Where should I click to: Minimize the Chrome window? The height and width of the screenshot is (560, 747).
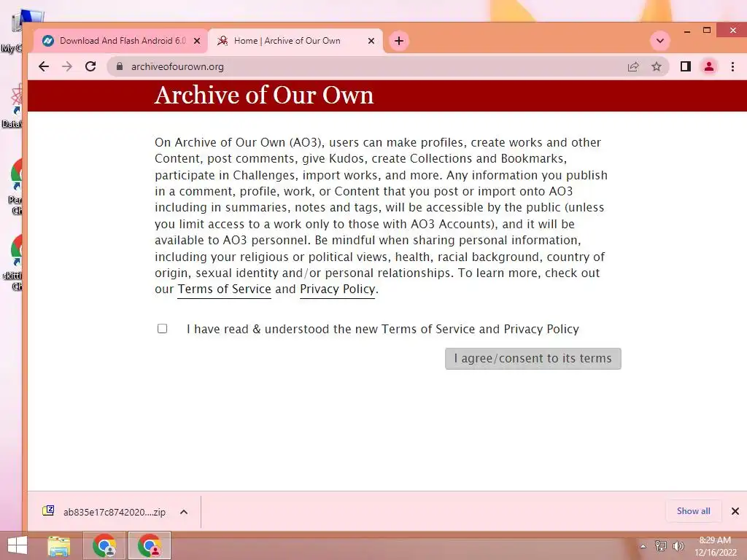pyautogui.click(x=687, y=31)
